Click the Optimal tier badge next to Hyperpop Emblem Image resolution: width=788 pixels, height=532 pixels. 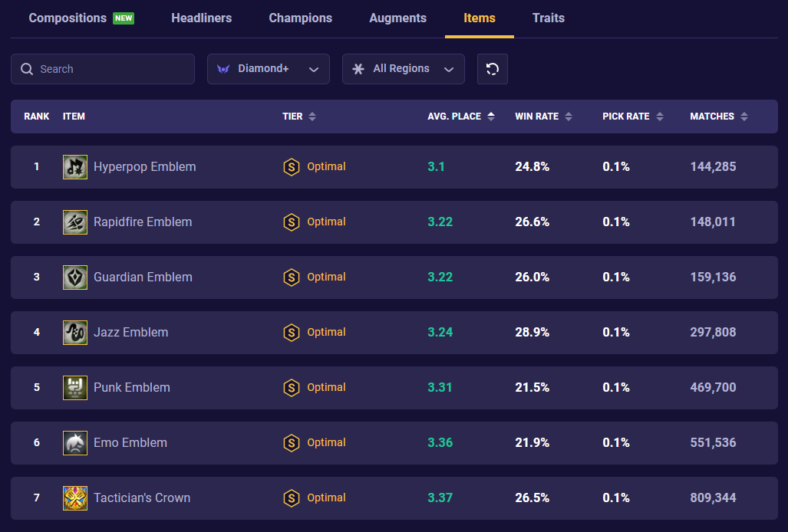click(315, 166)
